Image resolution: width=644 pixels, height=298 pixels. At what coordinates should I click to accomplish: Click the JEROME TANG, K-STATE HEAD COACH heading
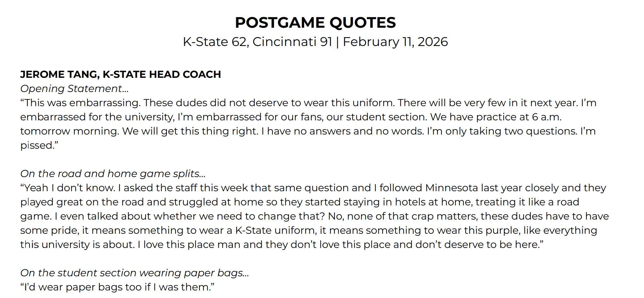[120, 74]
